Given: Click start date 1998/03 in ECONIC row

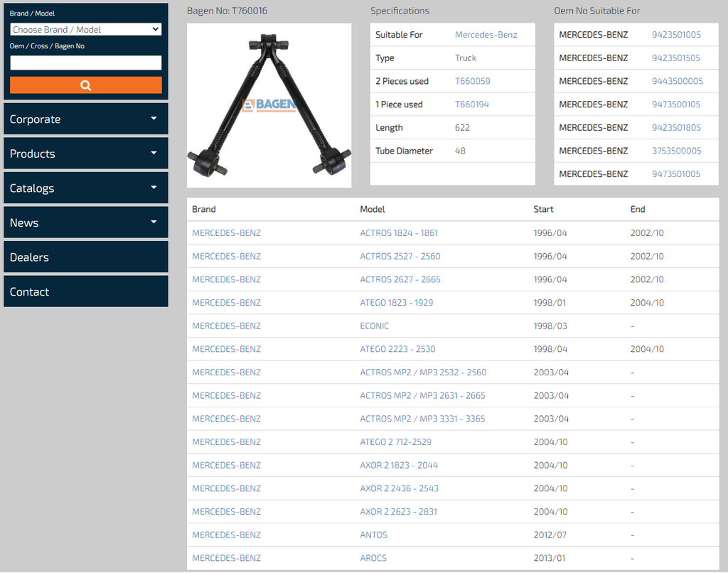Looking at the screenshot, I should click(550, 326).
